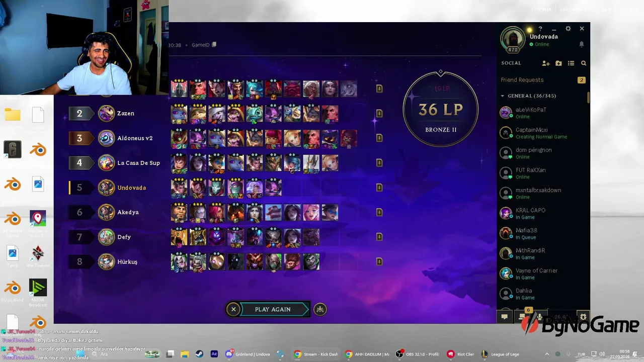Click player name Undovada in placement list
644x362 pixels.
click(x=131, y=188)
